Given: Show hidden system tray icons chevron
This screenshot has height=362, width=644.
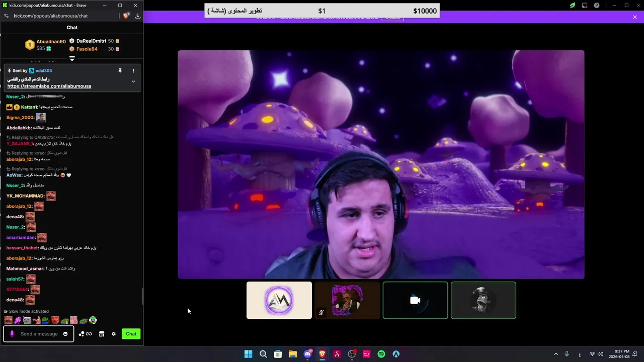Looking at the screenshot, I should 556,354.
